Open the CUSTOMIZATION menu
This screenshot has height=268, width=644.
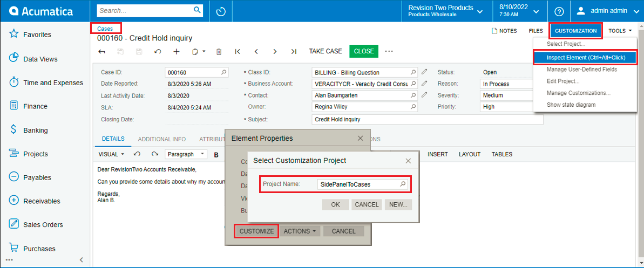(575, 31)
